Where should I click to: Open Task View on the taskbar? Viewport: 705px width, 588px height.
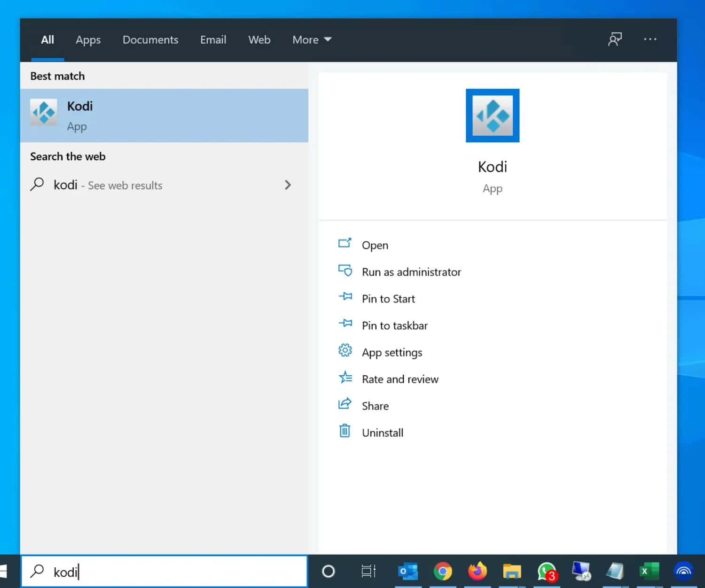pos(368,571)
